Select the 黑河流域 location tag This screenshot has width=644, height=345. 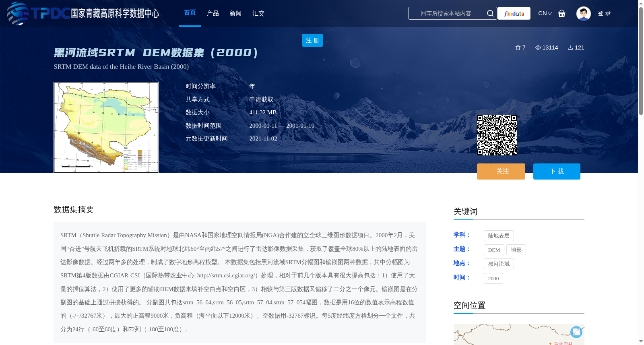click(x=499, y=264)
